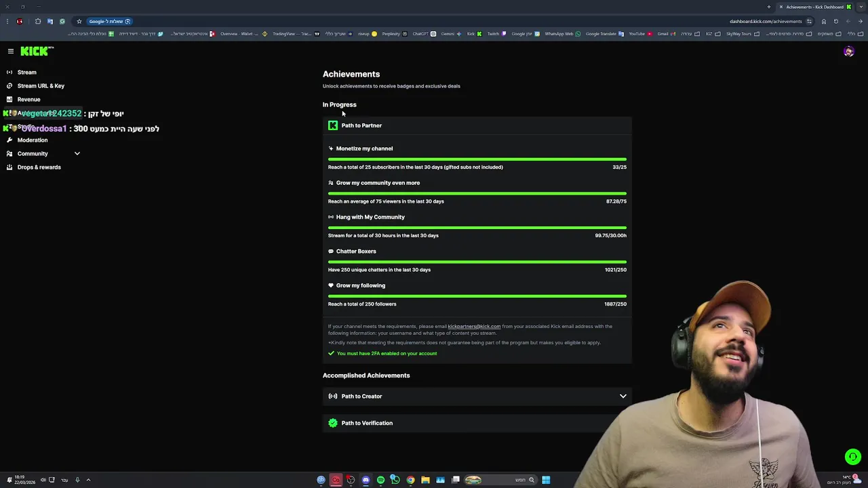This screenshot has width=868, height=488.
Task: Open Stream URL & Key page
Action: (x=41, y=85)
